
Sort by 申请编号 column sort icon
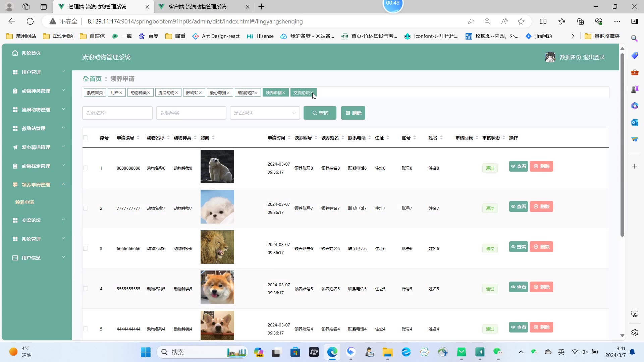[138, 138]
